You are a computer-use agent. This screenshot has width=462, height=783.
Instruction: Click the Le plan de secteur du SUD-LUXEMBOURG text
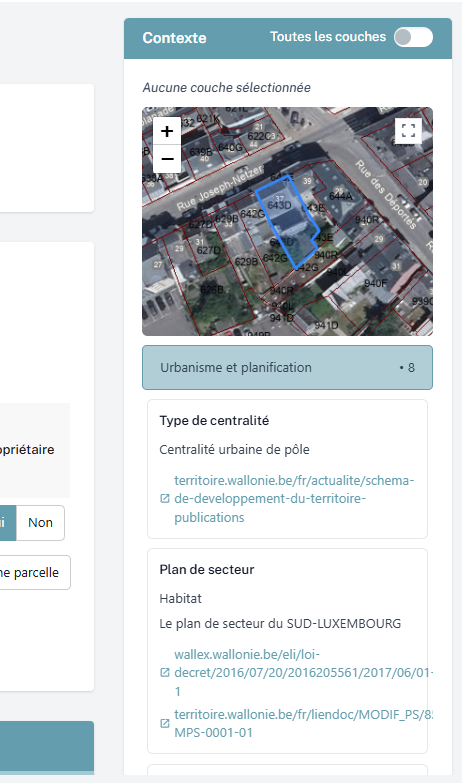pos(280,624)
